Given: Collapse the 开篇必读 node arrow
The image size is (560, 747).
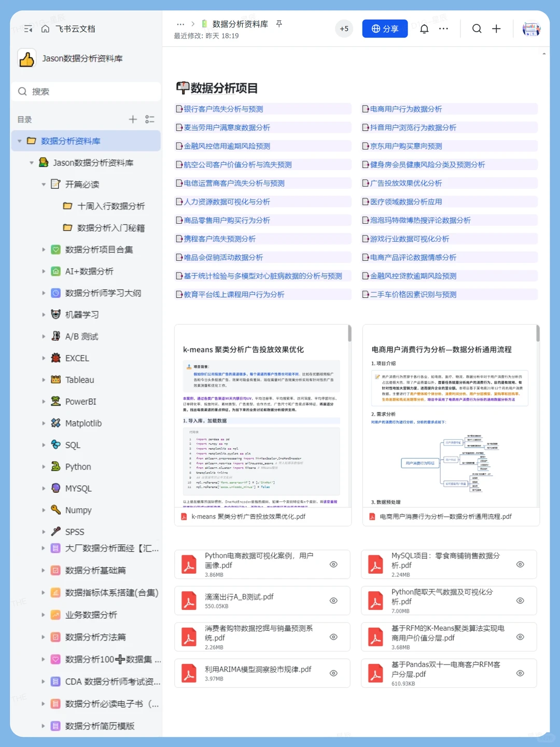Looking at the screenshot, I should click(44, 185).
